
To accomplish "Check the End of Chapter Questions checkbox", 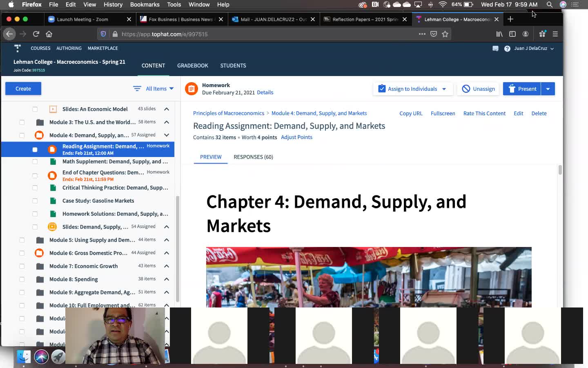I will pyautogui.click(x=35, y=176).
